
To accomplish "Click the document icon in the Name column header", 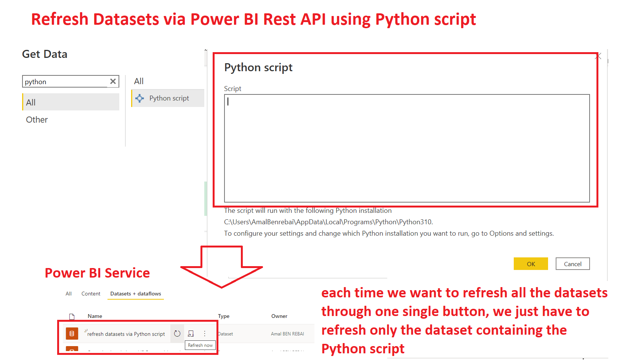I will point(71,316).
